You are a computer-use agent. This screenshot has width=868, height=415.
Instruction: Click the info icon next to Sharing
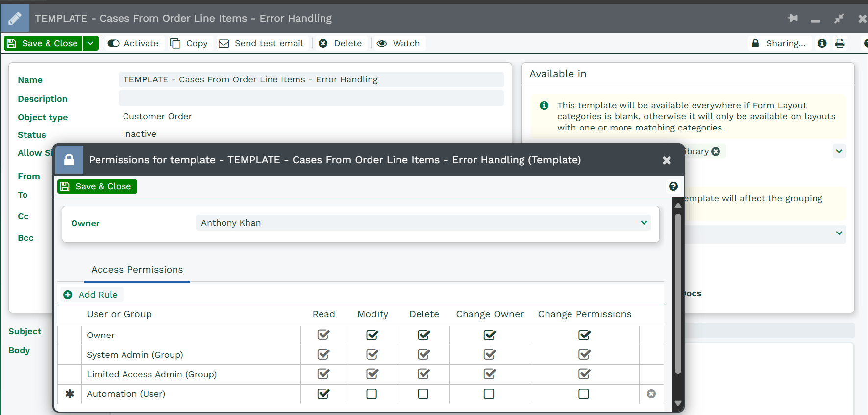coord(822,43)
